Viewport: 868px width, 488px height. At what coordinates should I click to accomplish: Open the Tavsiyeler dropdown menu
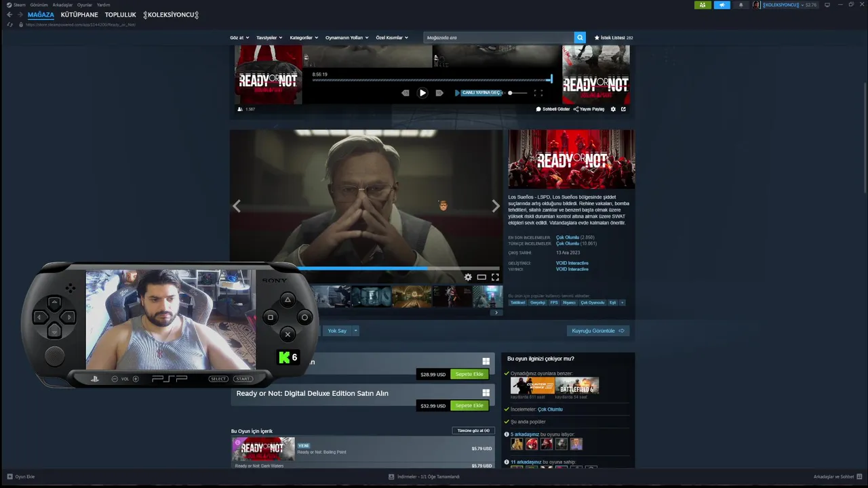(x=269, y=38)
